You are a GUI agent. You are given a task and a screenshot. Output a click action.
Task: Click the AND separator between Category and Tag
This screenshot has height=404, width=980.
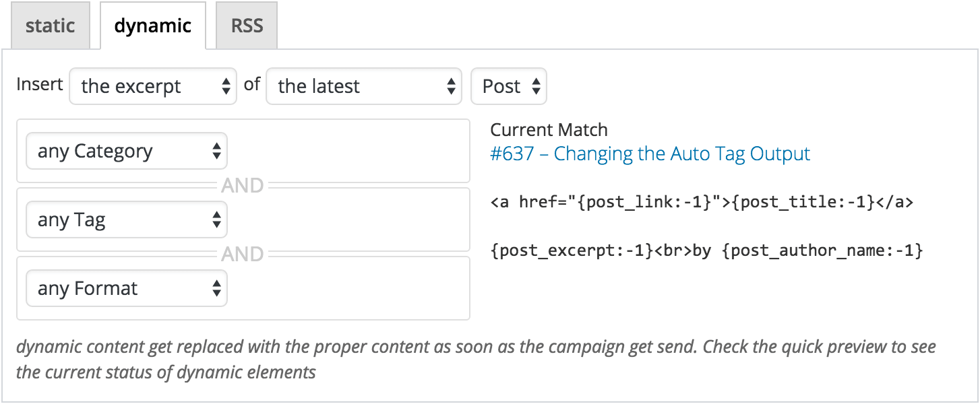[x=243, y=186]
